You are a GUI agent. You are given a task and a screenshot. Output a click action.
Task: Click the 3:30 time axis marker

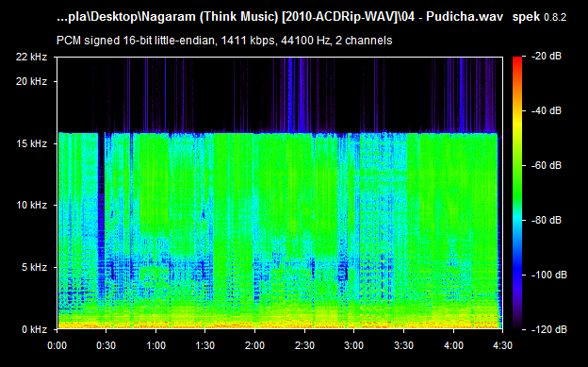pos(404,345)
